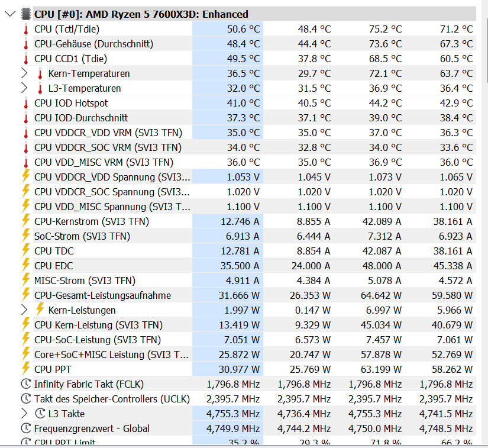Select the CPU (Tctl/Tdie) row label
This screenshot has width=488, height=448.
click(x=67, y=29)
